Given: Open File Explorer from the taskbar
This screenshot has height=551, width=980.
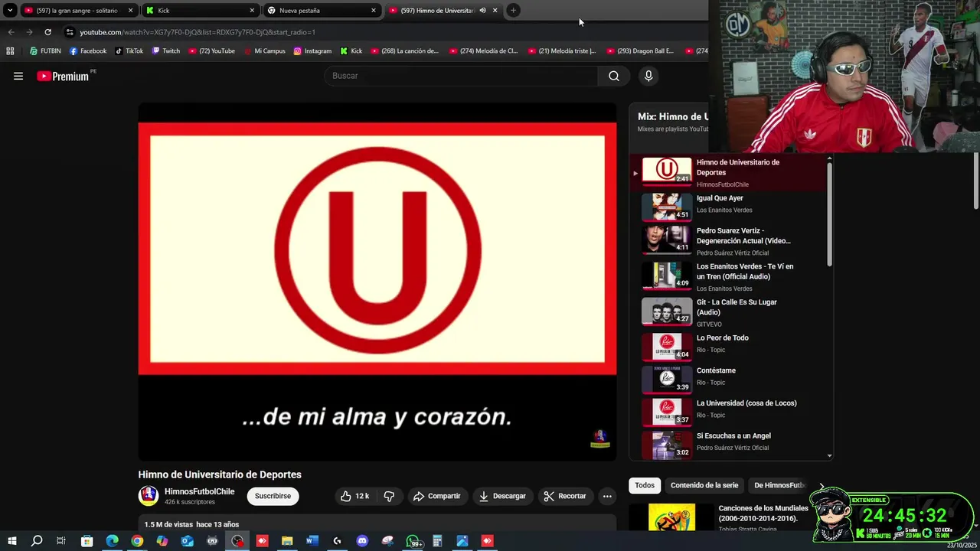Looking at the screenshot, I should tap(287, 541).
